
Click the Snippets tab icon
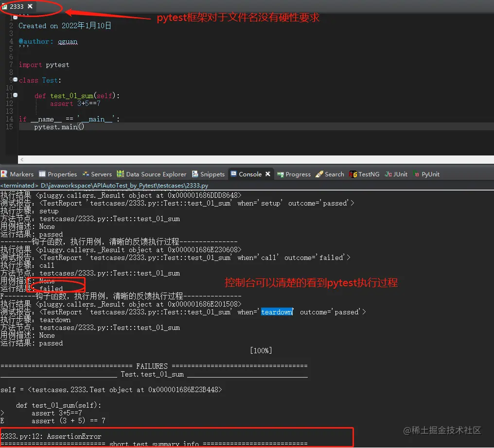pos(195,174)
